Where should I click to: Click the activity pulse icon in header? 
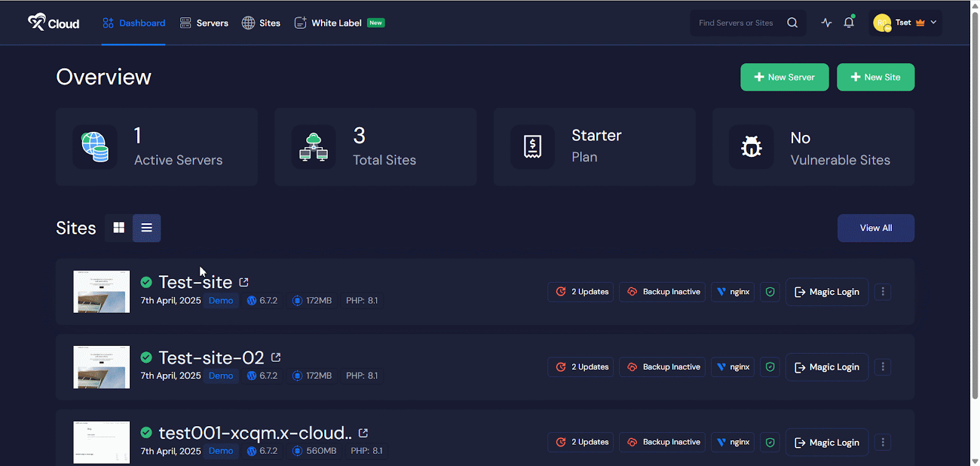826,23
